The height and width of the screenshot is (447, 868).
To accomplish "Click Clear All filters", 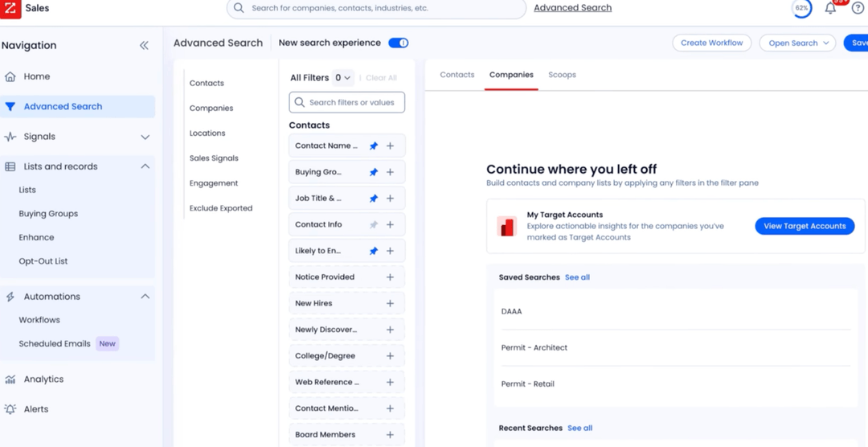I will 382,77.
